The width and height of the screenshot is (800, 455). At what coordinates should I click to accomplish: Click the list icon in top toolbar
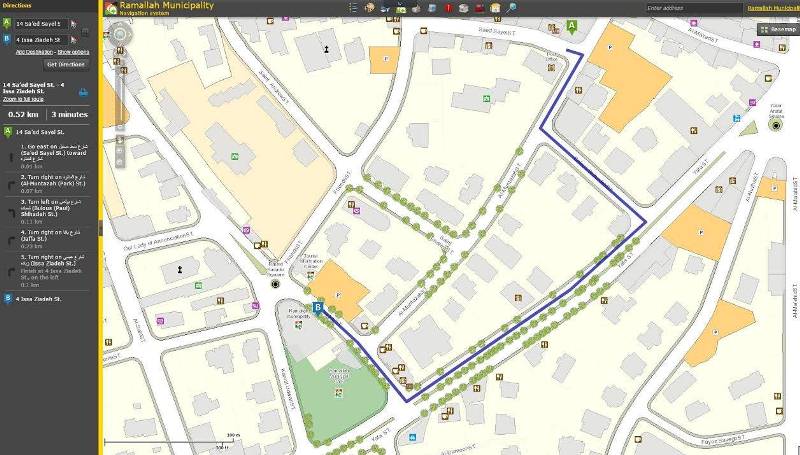[353, 8]
